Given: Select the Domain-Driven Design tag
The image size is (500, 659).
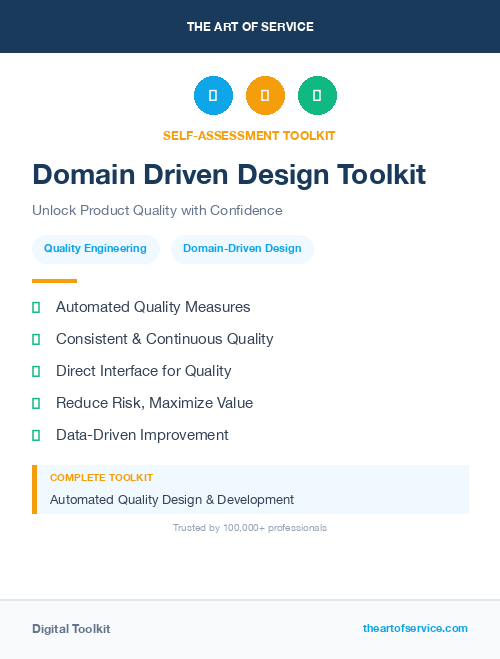Looking at the screenshot, I should click(242, 249).
